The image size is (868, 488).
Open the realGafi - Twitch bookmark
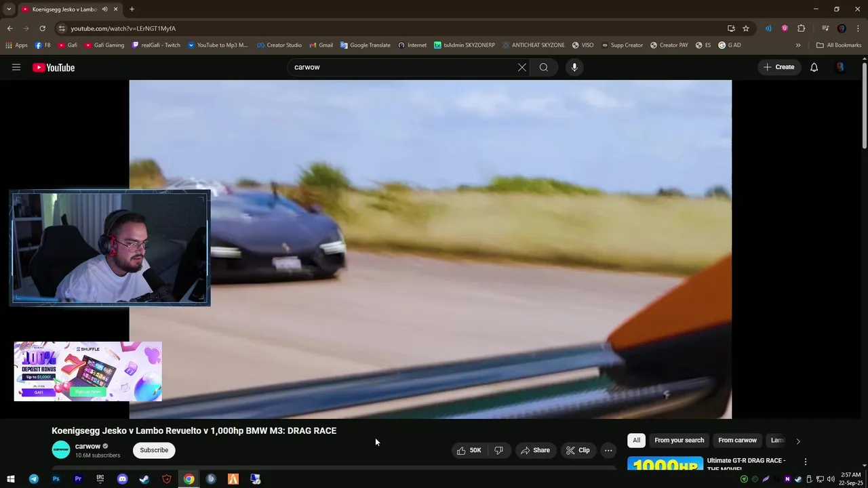pos(156,45)
